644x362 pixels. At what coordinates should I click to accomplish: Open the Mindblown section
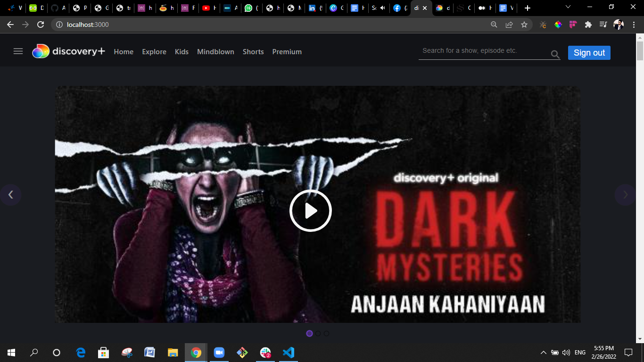215,52
